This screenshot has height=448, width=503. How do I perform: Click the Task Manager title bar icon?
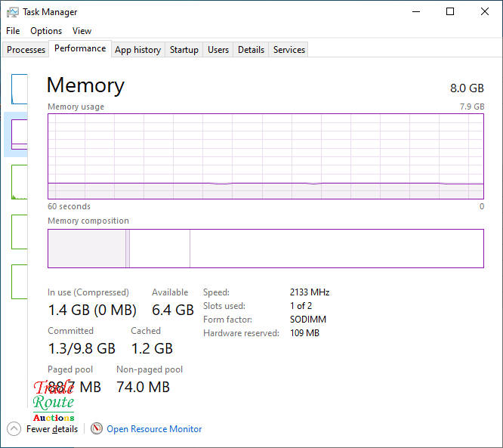click(13, 12)
